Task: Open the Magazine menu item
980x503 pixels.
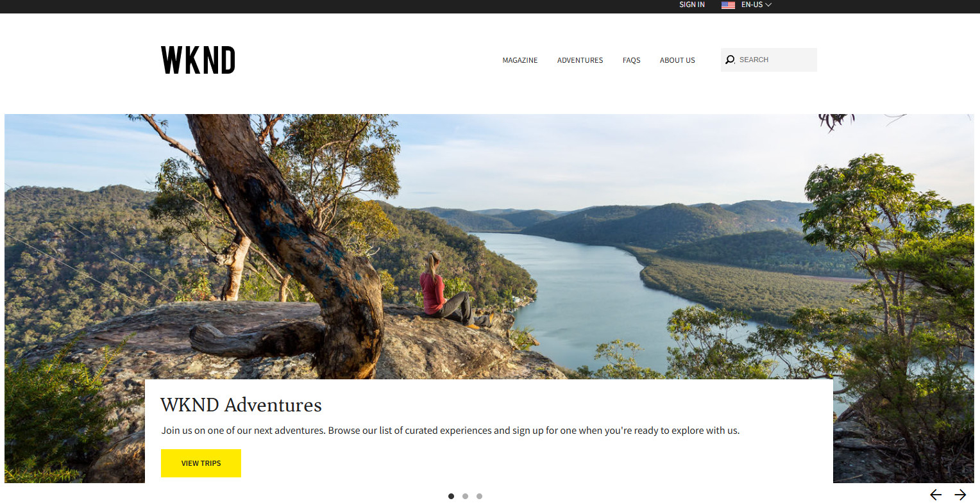Action: [520, 60]
